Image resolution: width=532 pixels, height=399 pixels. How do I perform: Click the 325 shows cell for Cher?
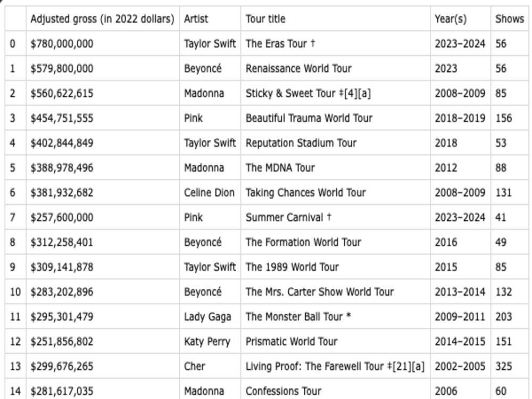click(x=510, y=366)
